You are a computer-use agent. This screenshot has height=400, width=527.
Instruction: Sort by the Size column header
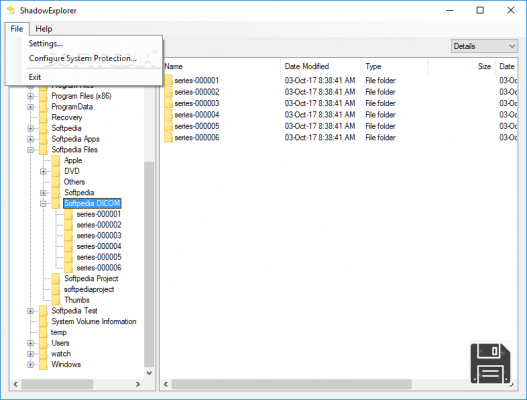tap(462, 66)
